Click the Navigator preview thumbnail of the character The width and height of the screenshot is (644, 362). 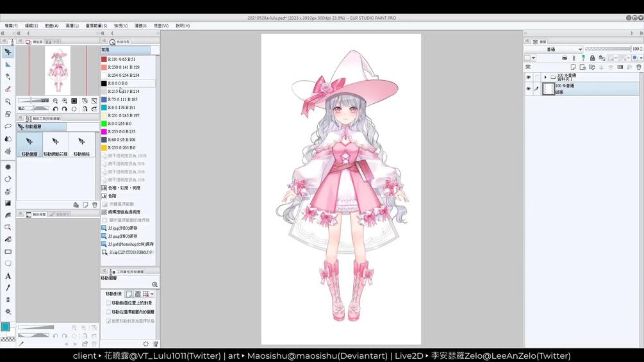(x=58, y=70)
